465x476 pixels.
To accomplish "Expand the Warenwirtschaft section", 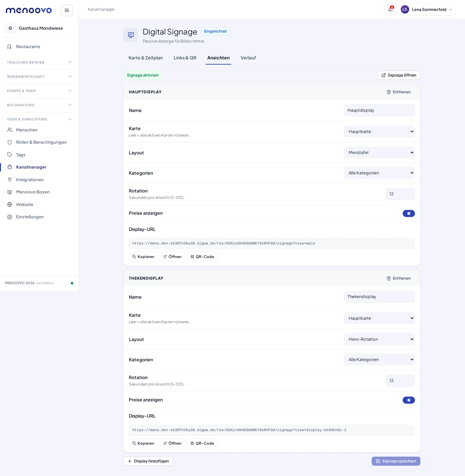I will tap(39, 77).
